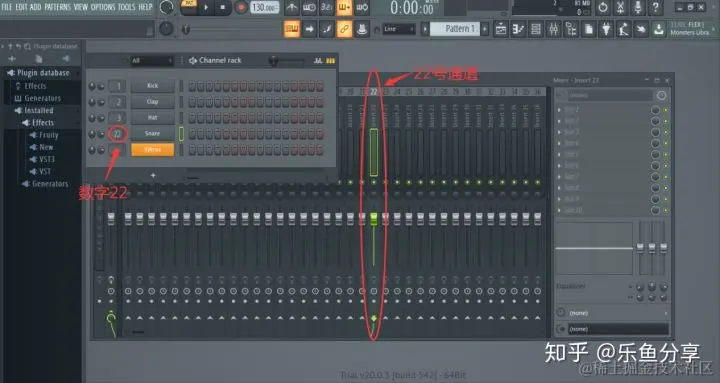Screen dimensions: 720x383
Task: Toggle pattern/song mode button
Action: pyautogui.click(x=188, y=6)
